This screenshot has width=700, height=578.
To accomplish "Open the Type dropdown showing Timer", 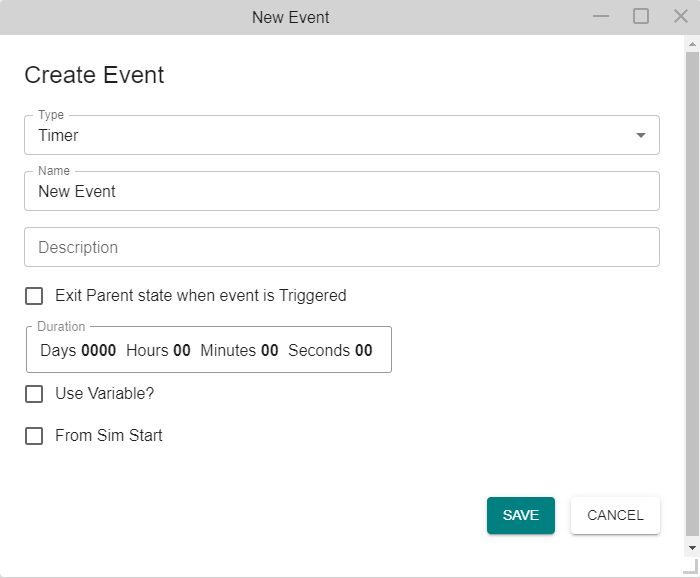I will tap(342, 135).
